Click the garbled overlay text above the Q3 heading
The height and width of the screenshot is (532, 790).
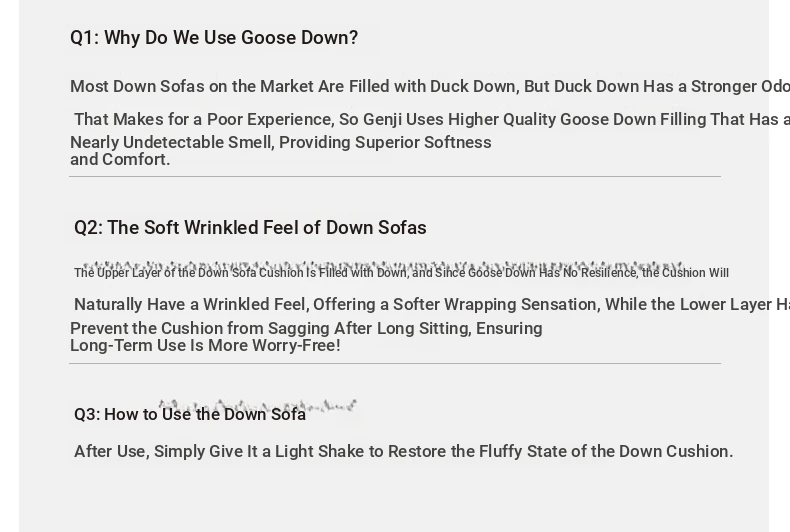point(257,405)
